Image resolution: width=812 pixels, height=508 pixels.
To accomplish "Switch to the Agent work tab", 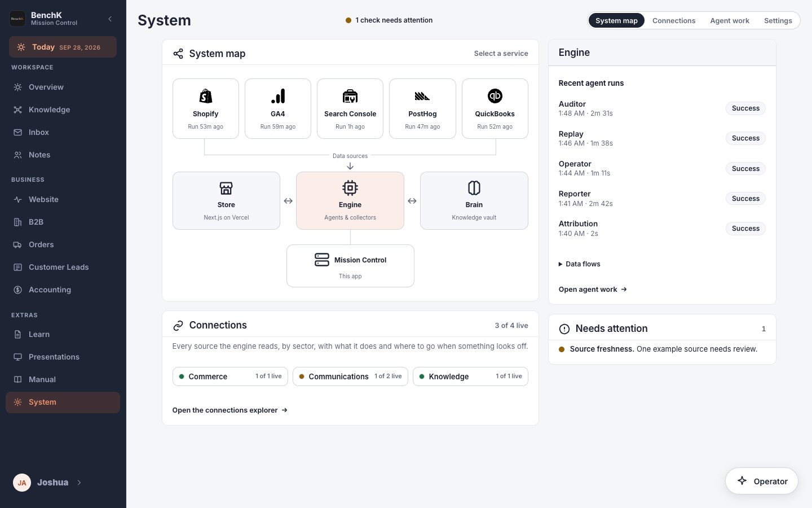I will click(x=730, y=21).
